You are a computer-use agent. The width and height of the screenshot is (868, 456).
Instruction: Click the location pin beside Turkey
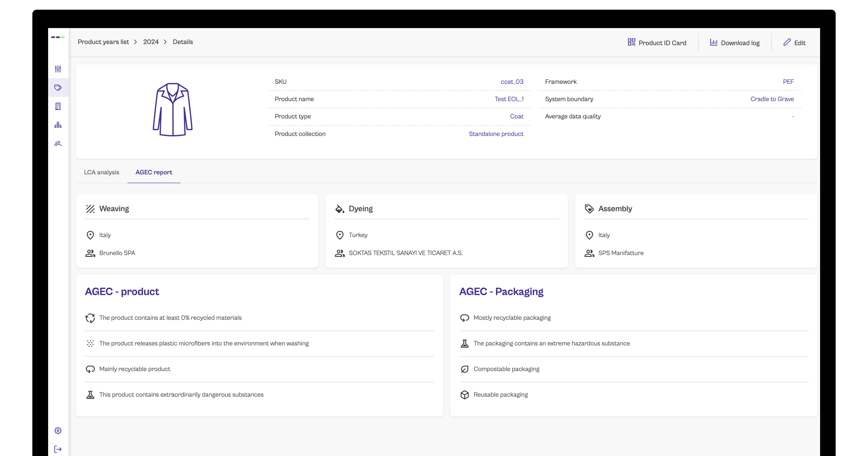pos(340,235)
